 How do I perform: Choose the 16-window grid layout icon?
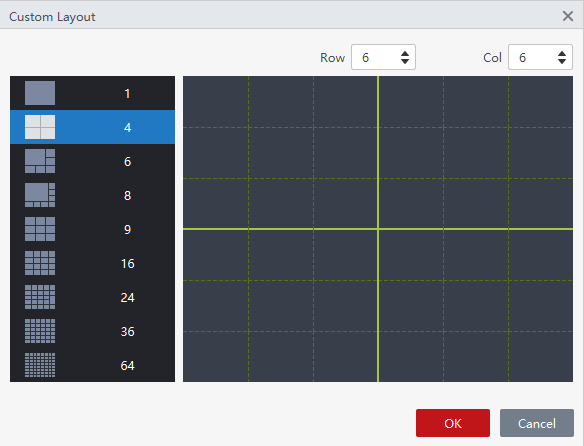point(40,263)
